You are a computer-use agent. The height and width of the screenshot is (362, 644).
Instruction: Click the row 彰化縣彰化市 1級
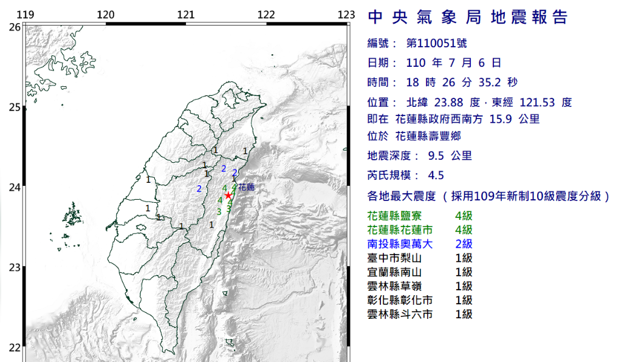point(420,300)
